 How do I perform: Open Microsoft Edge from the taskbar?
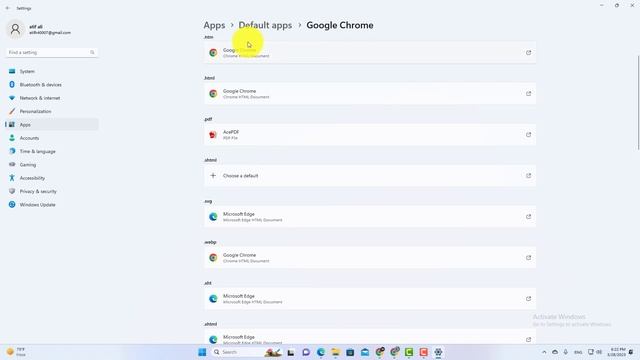click(321, 352)
